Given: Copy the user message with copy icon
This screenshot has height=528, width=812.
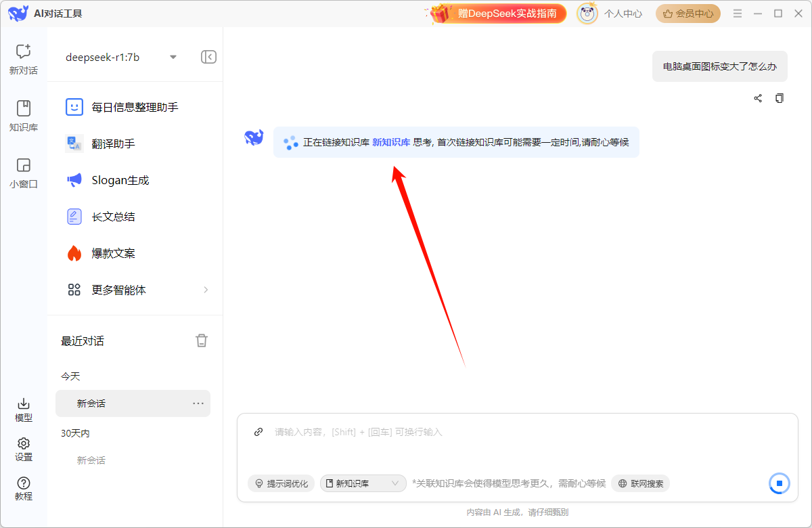Looking at the screenshot, I should (x=780, y=98).
